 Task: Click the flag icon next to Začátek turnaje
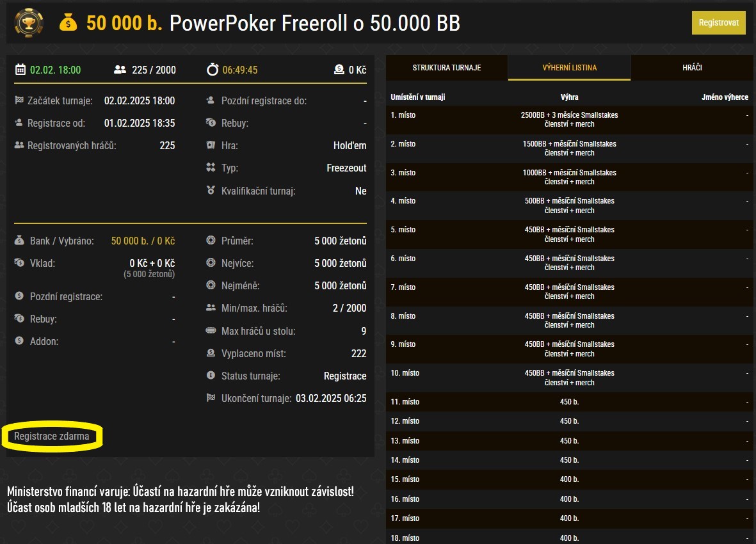pos(19,100)
